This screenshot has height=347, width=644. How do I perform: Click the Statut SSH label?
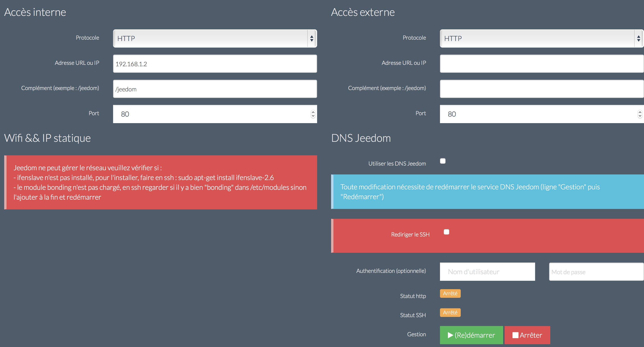413,315
